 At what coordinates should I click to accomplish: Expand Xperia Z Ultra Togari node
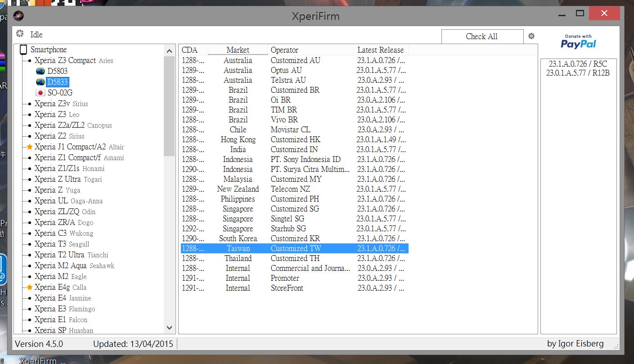30,180
